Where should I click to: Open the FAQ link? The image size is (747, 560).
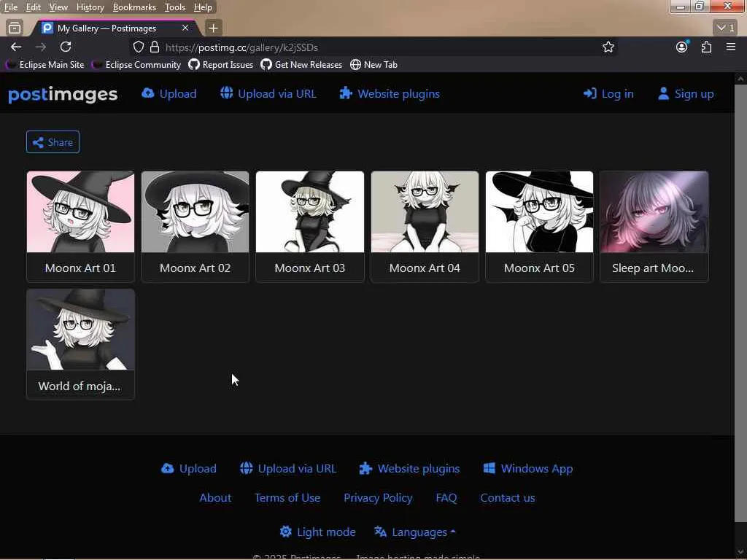(x=446, y=497)
